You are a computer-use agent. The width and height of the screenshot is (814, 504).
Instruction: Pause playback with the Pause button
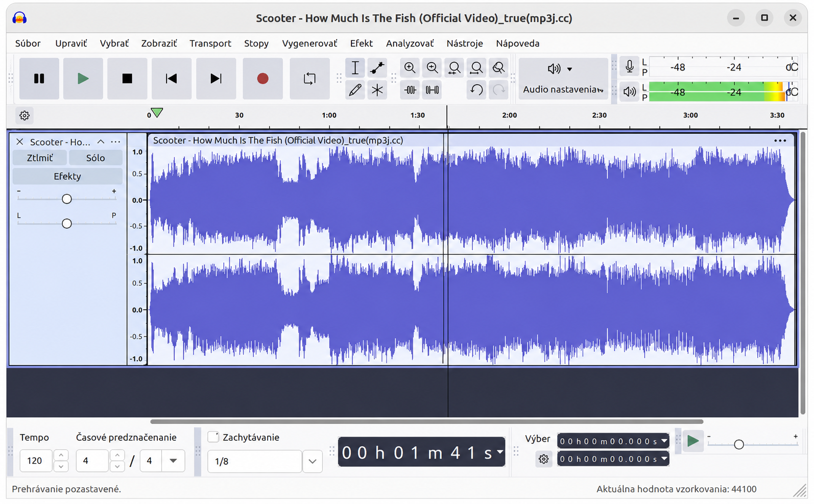pos(39,79)
